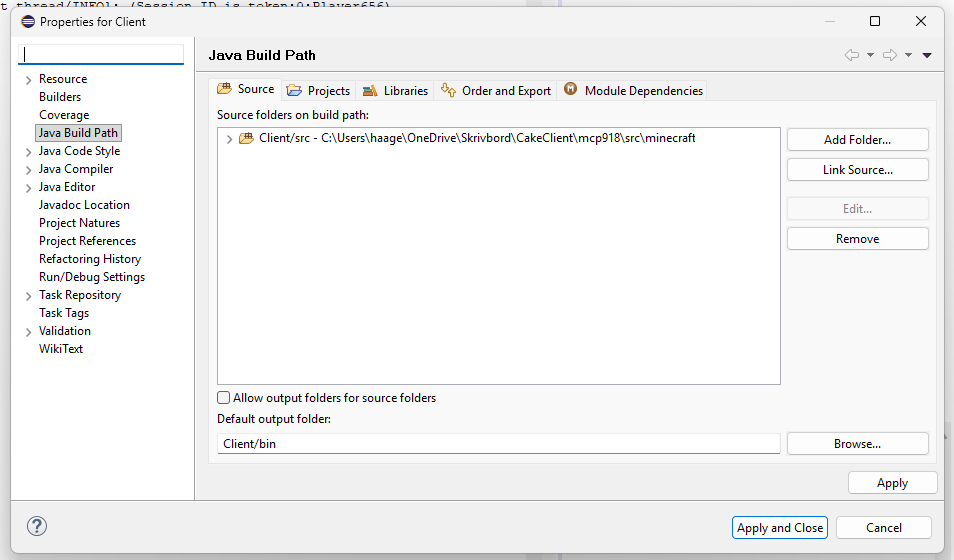Select Javadoc Location in tree
The image size is (954, 560).
84,205
